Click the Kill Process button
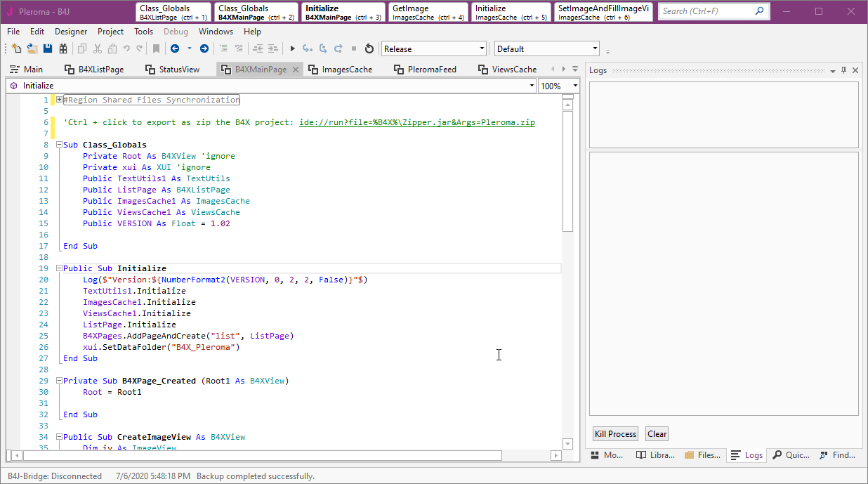The image size is (868, 484). click(615, 434)
